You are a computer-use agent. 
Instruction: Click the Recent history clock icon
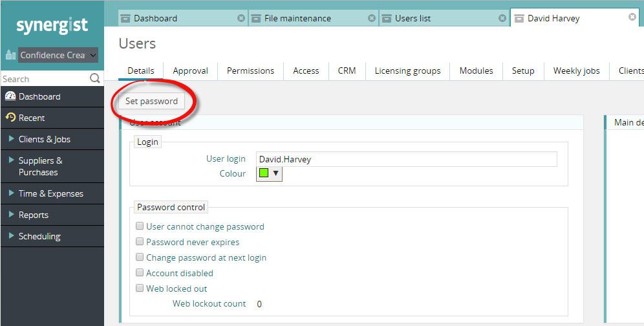coord(10,118)
